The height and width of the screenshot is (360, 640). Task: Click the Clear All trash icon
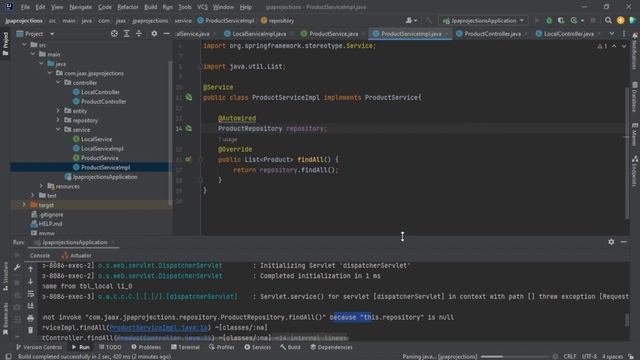click(x=31, y=330)
